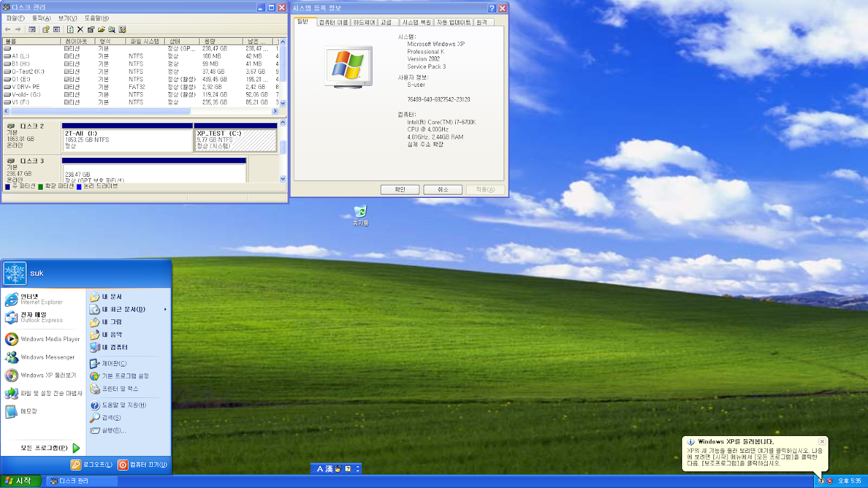This screenshot has width=868, height=488.
Task: Click the Forward arrow in Disk Management toolbar
Action: pos(18,29)
